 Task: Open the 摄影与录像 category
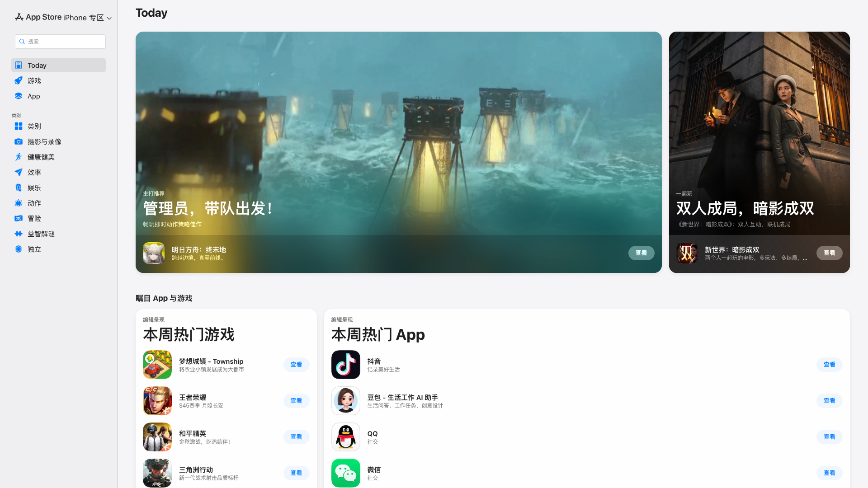[58, 142]
